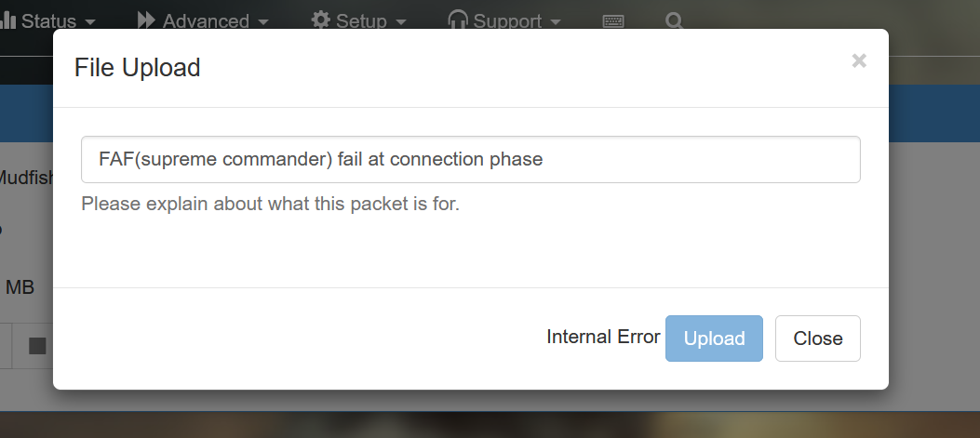The height and width of the screenshot is (438, 980).
Task: Expand the Advanced dropdown caret
Action: click(x=263, y=21)
